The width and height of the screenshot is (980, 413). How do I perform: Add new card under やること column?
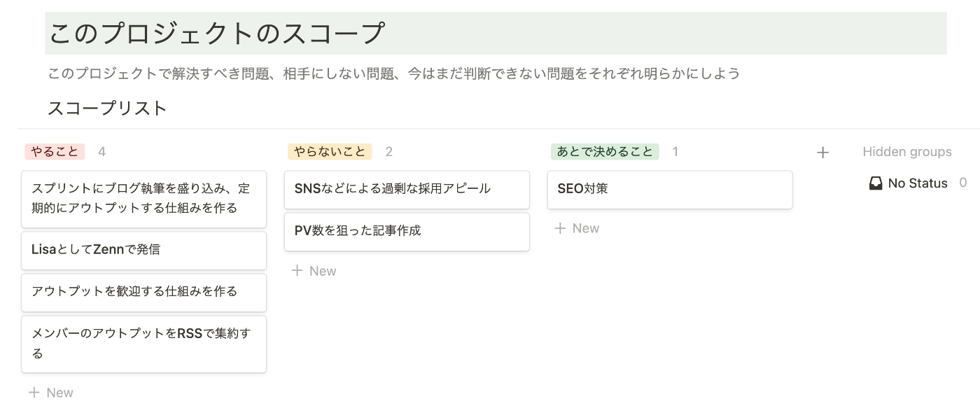tap(51, 393)
